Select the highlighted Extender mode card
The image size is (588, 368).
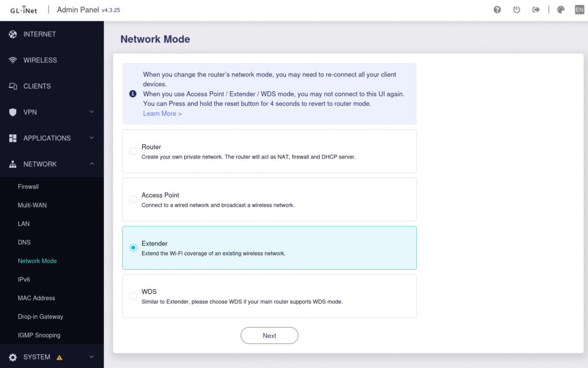[269, 247]
